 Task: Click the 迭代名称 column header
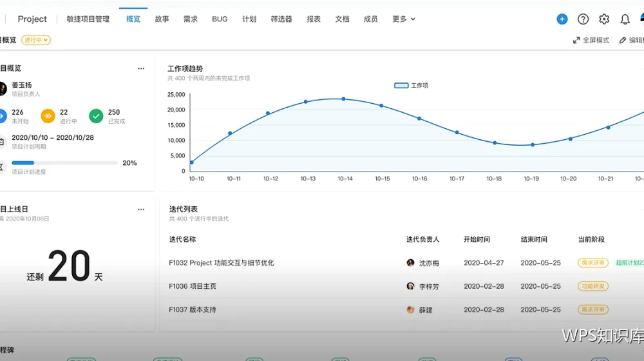182,239
